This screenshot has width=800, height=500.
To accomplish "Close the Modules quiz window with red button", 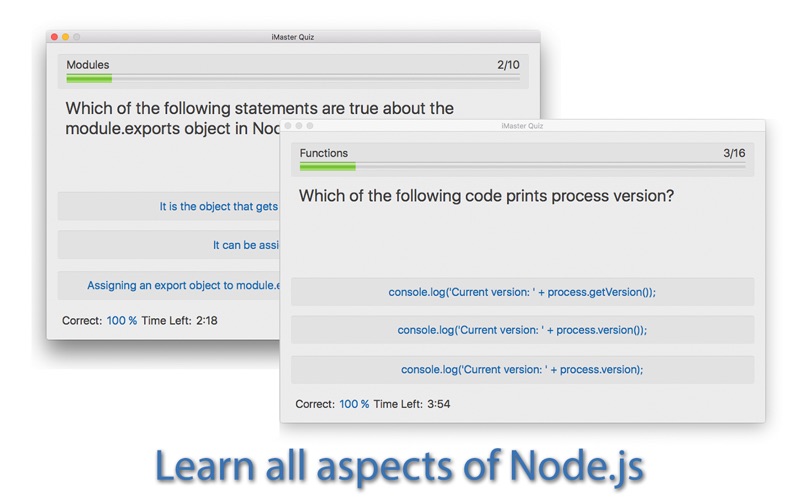I will [54, 37].
